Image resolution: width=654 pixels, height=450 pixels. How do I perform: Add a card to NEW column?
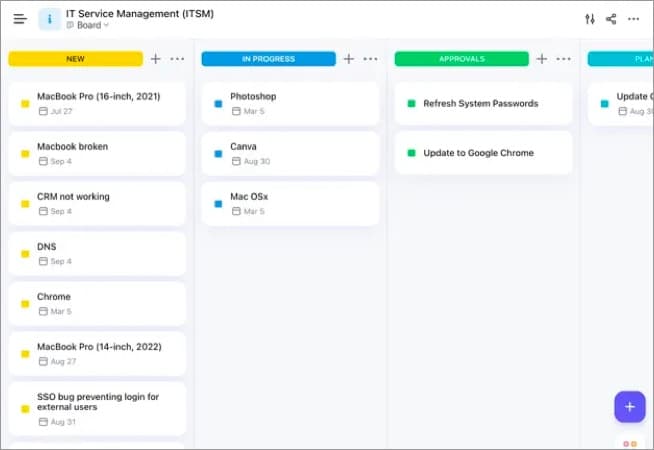tap(155, 59)
